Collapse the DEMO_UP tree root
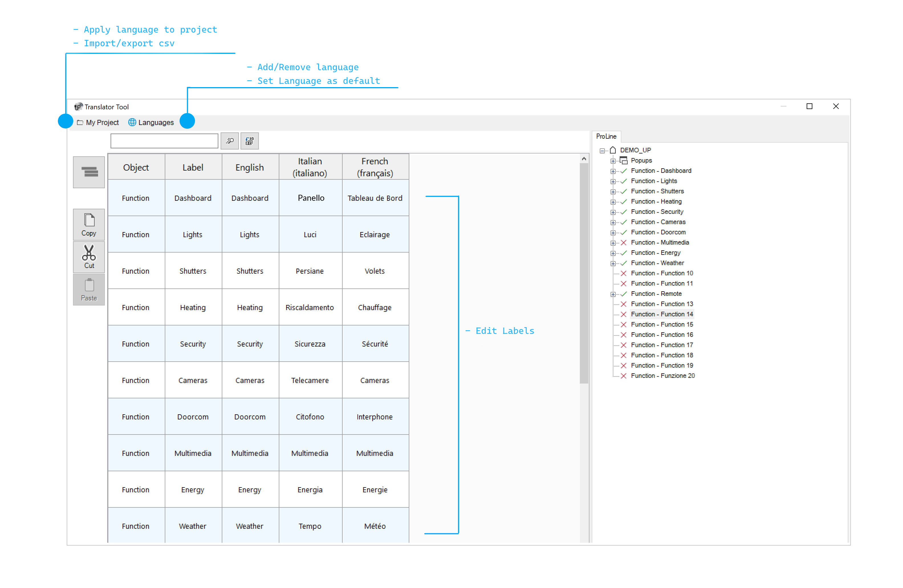 (602, 151)
